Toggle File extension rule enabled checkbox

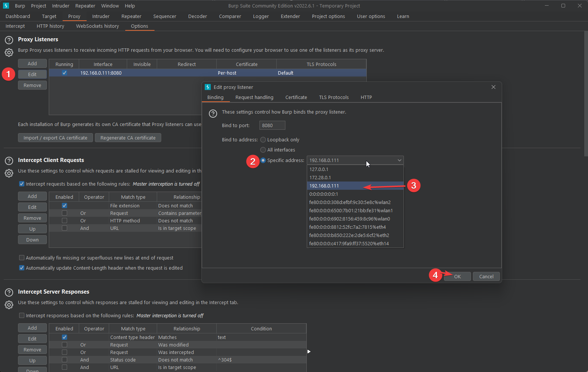pyautogui.click(x=64, y=205)
